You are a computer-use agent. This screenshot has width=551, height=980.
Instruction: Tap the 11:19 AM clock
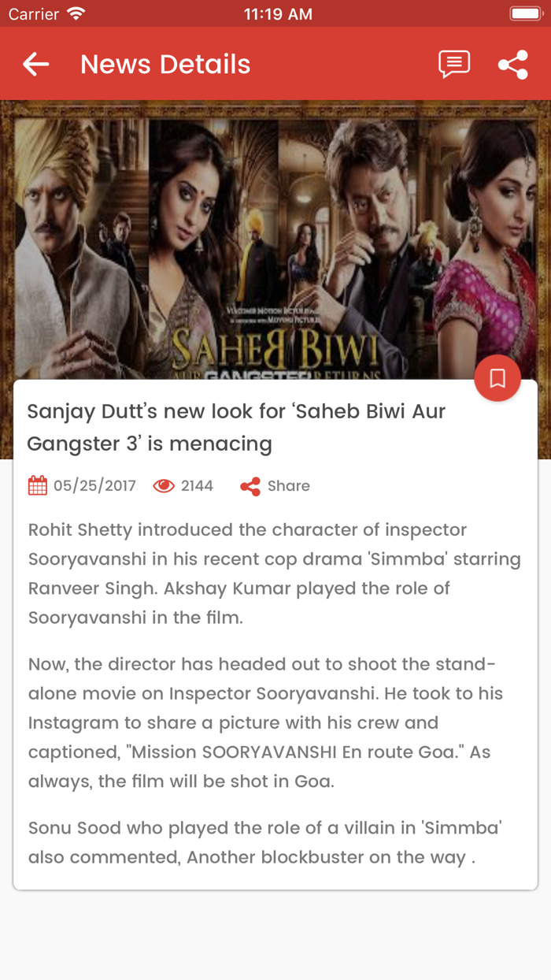[x=278, y=13]
